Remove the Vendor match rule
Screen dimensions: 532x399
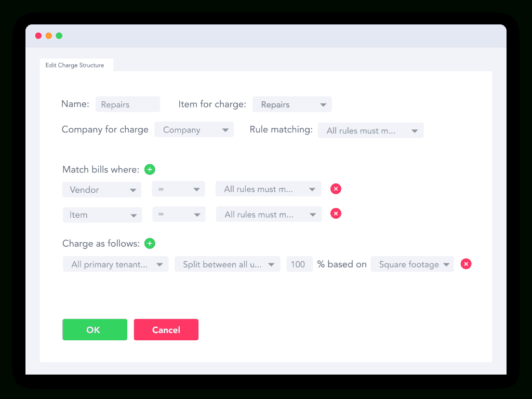point(336,189)
